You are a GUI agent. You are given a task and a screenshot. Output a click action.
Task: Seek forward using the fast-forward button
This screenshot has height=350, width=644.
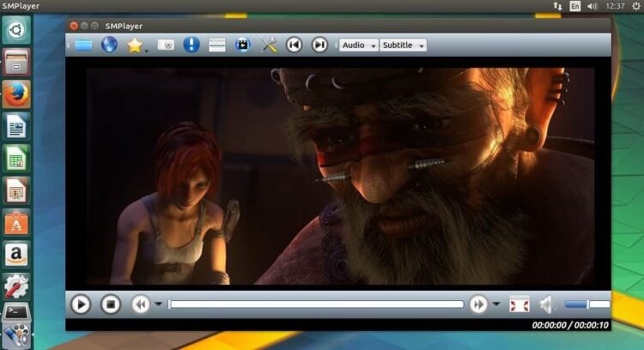pyautogui.click(x=478, y=305)
